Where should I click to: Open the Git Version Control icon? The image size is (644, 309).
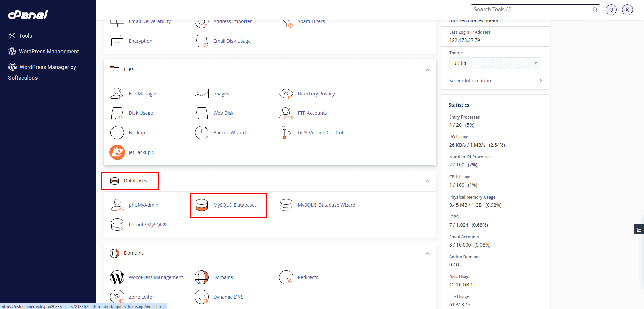(286, 133)
